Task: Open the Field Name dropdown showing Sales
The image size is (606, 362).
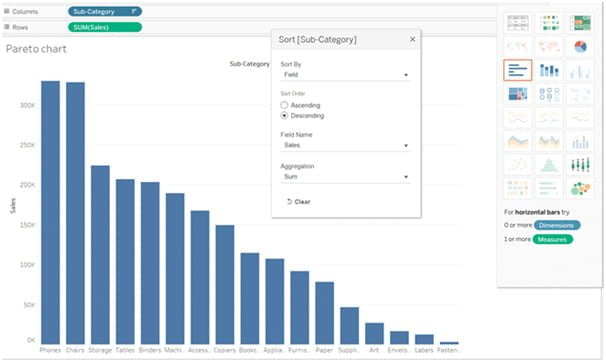Action: tap(346, 145)
